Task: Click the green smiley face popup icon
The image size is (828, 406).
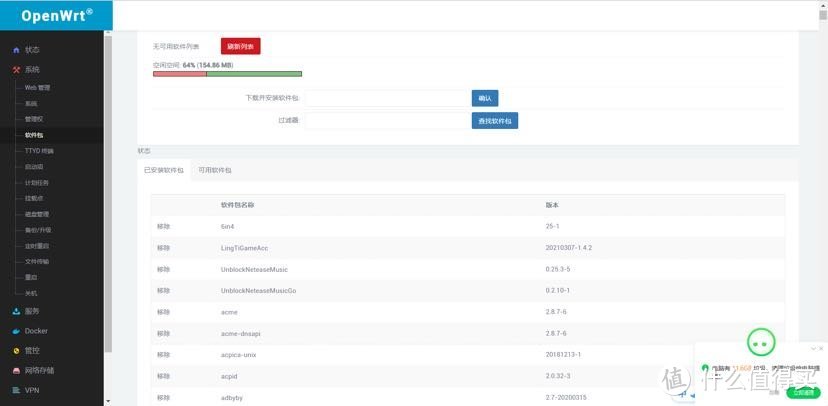Action: click(x=761, y=341)
